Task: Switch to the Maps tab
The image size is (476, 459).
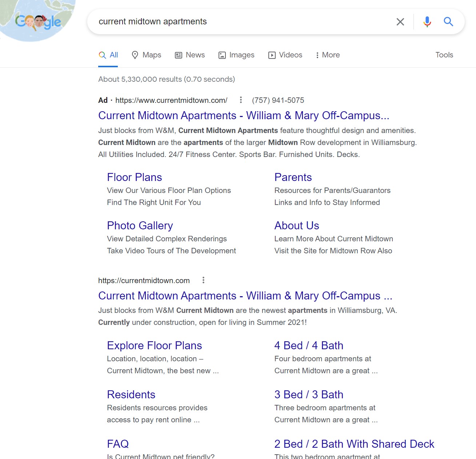Action: click(147, 55)
